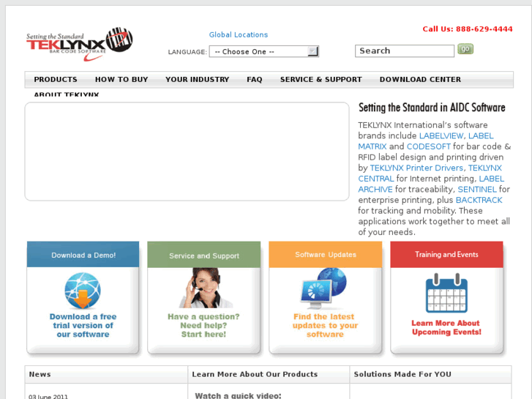Click Learn More About Our Products heading
The image size is (532, 399).
click(255, 374)
